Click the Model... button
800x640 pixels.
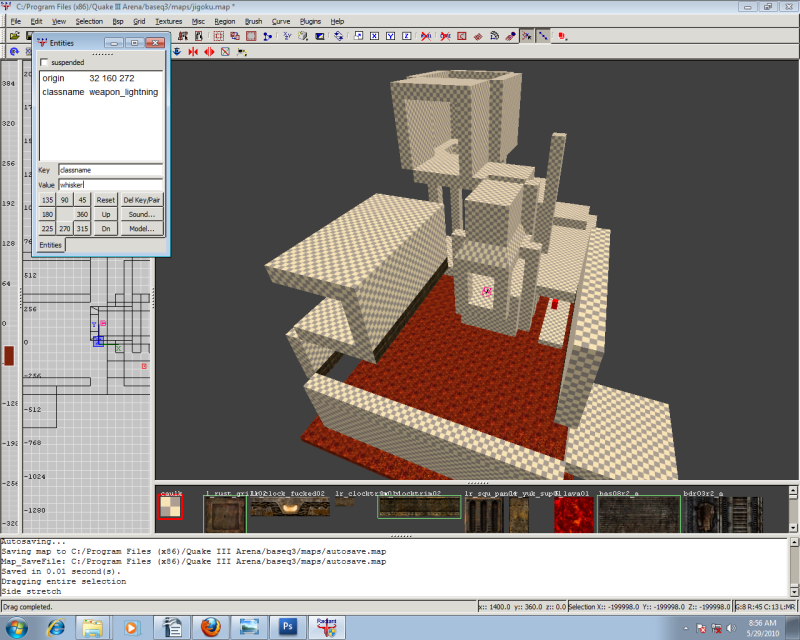pos(142,229)
